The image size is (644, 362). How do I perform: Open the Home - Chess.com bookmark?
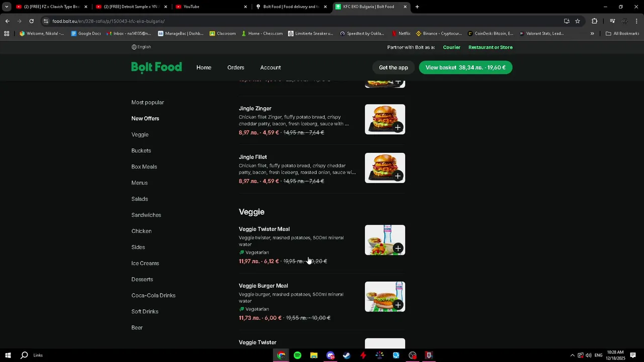(262, 34)
